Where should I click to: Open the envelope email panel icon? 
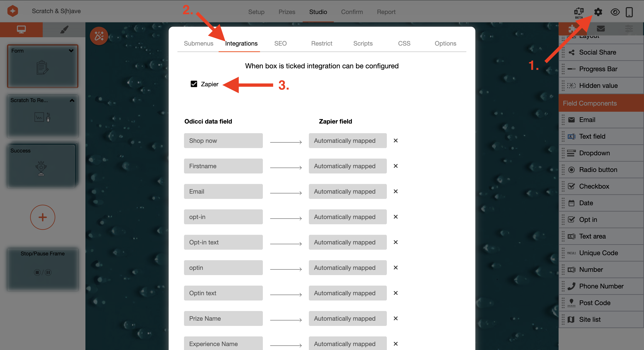(x=600, y=29)
